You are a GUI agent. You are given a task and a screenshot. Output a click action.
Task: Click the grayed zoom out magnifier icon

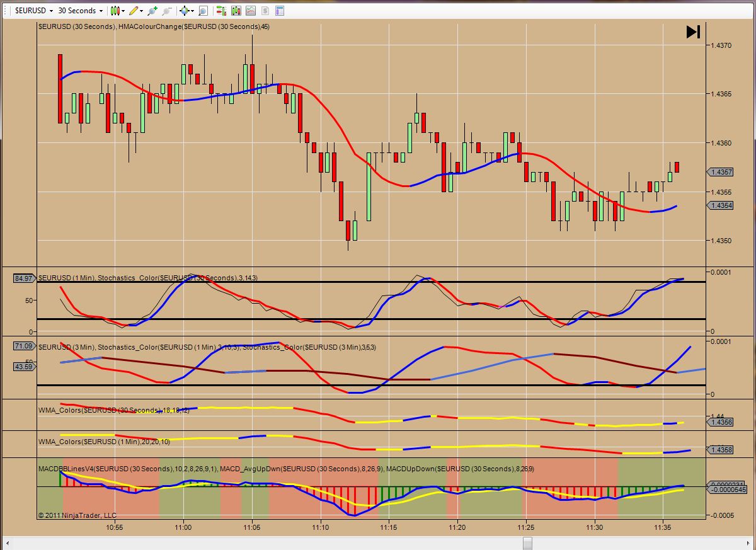click(x=166, y=11)
